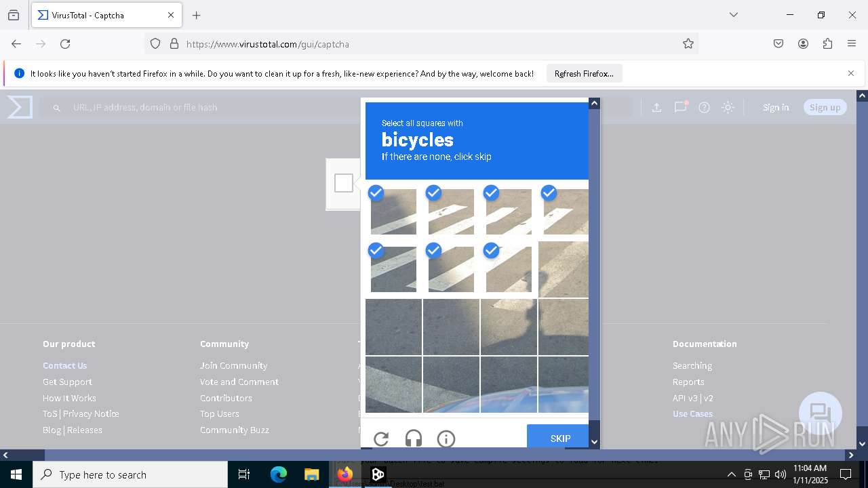Open Reports documentation link
Screen dimensions: 868x488
[x=688, y=382]
